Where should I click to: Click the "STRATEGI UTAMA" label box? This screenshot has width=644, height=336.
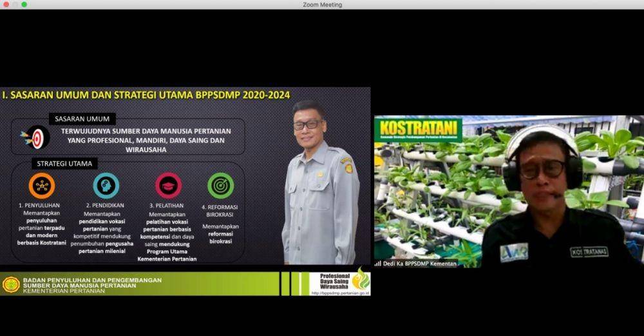[x=64, y=164]
